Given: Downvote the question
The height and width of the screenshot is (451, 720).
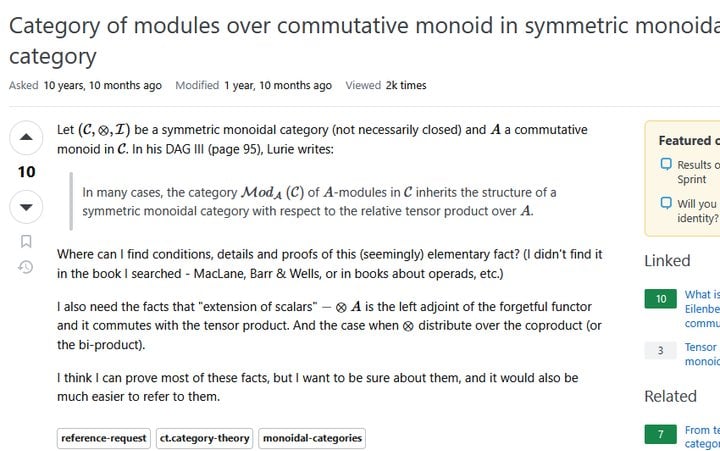Looking at the screenshot, I should pos(26,207).
